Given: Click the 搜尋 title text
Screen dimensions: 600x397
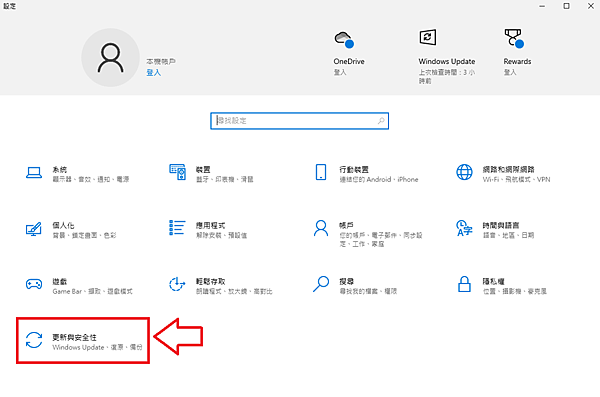Looking at the screenshot, I should click(346, 281).
